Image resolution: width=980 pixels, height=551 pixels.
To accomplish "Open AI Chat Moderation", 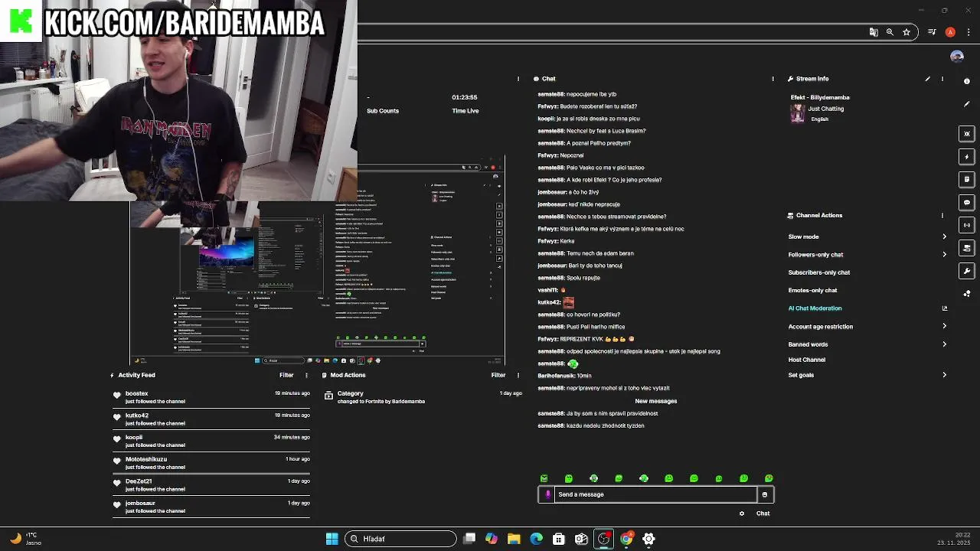I will [x=815, y=308].
